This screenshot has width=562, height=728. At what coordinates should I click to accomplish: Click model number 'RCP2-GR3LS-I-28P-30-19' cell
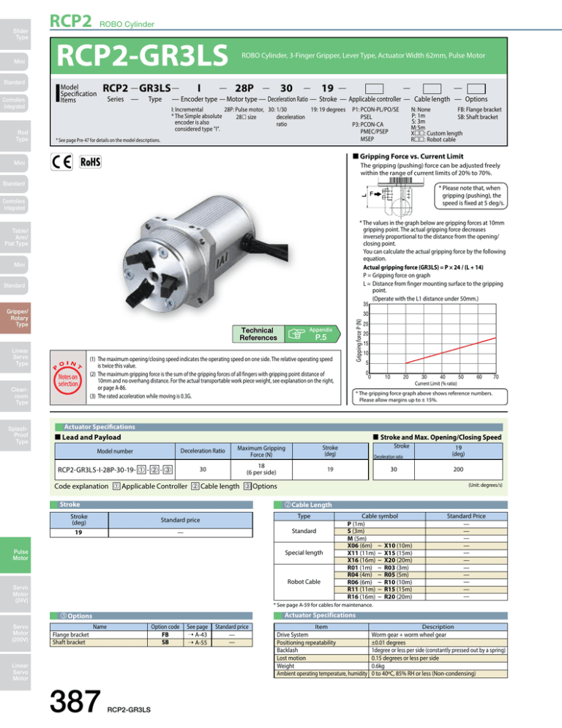(115, 469)
